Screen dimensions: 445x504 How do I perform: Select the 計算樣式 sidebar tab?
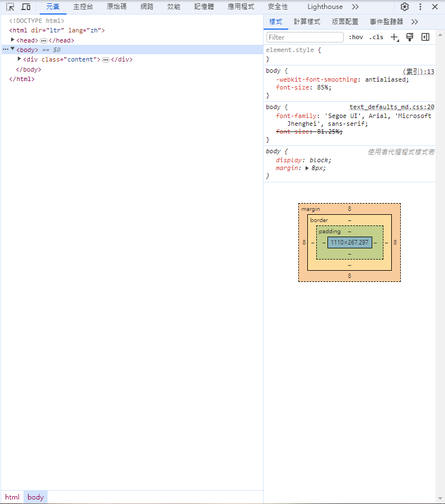[x=307, y=22]
